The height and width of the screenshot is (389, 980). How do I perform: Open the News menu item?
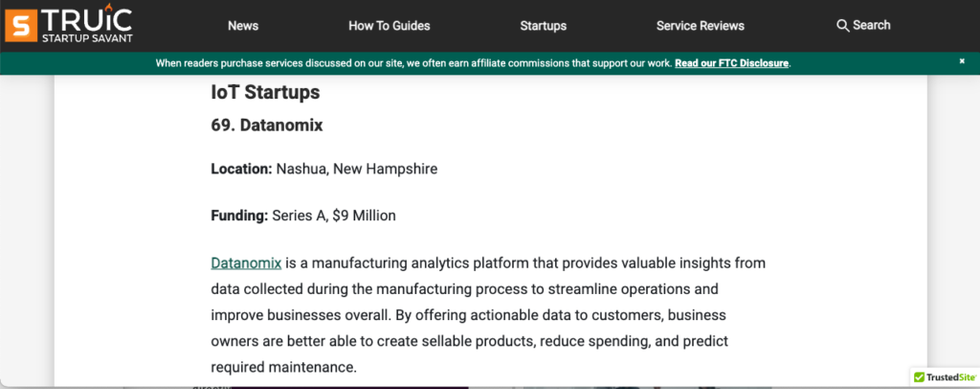coord(243,26)
